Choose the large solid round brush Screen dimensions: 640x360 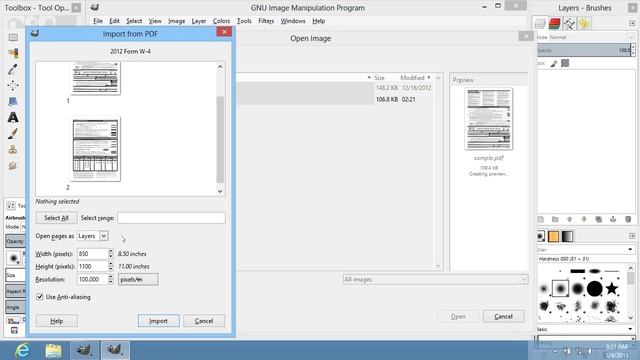(x=595, y=289)
